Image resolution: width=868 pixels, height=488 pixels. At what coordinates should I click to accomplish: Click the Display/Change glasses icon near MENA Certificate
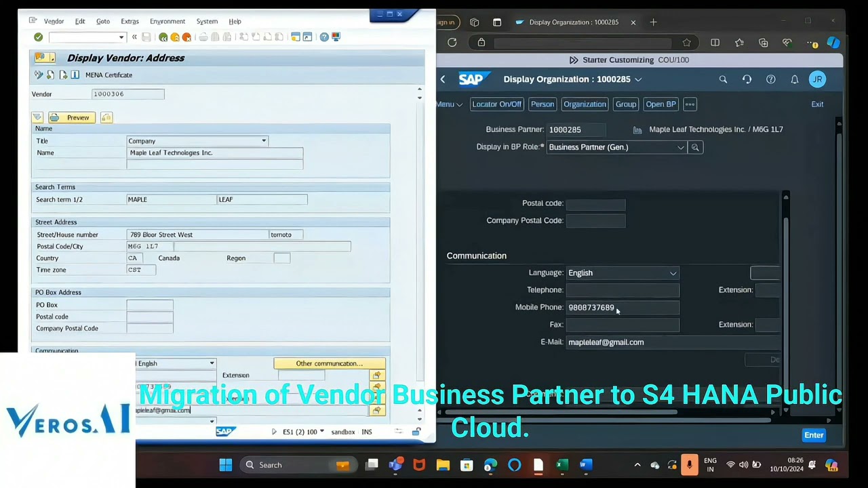[x=39, y=75]
